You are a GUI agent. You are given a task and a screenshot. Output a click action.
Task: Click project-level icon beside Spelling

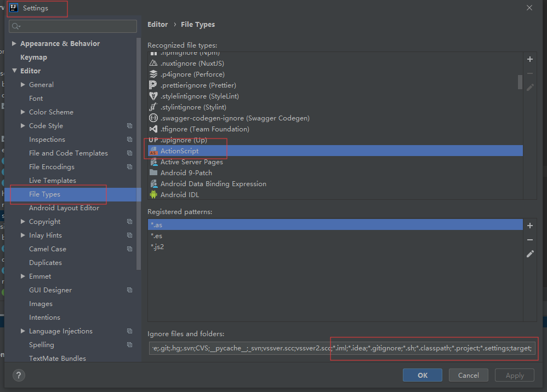click(x=129, y=344)
